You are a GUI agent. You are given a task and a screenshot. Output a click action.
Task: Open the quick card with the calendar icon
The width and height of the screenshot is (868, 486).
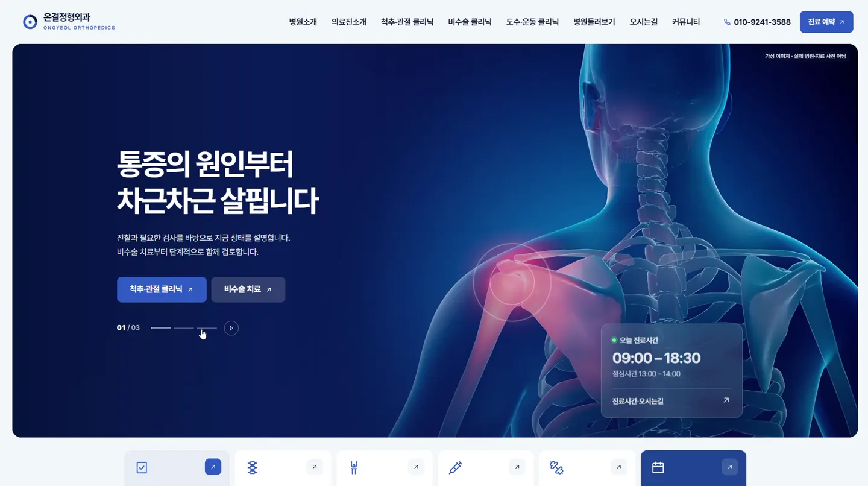693,468
